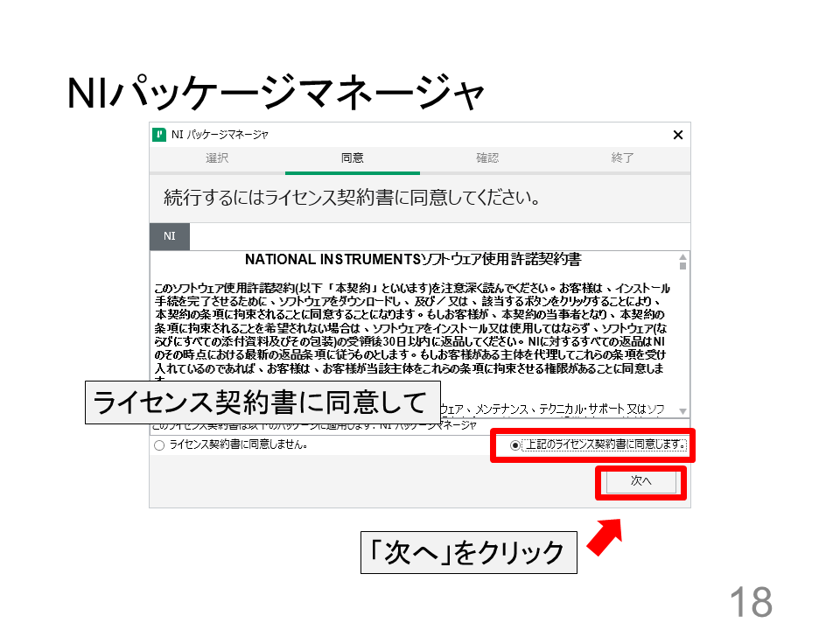Click the 続行するにはライセンス契約書に同意してください heading

(x=352, y=198)
